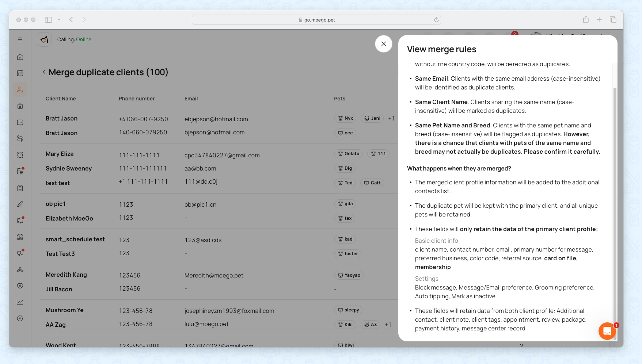The height and width of the screenshot is (364, 642).
Task: Expand the Safari sidebar dropdown arrow
Action: 59,20
